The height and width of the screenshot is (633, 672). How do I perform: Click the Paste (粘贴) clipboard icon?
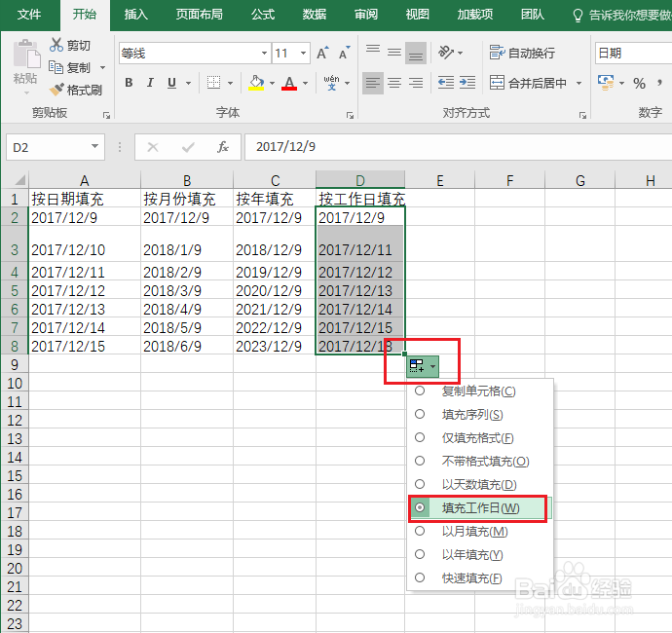click(26, 54)
